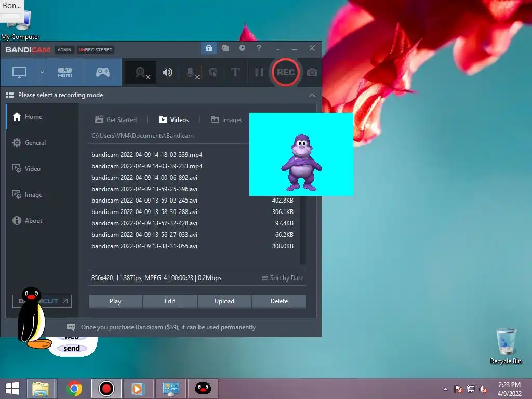Open Recycle Bin desktop icon
Viewport: 532px width, 399px height.
(506, 346)
